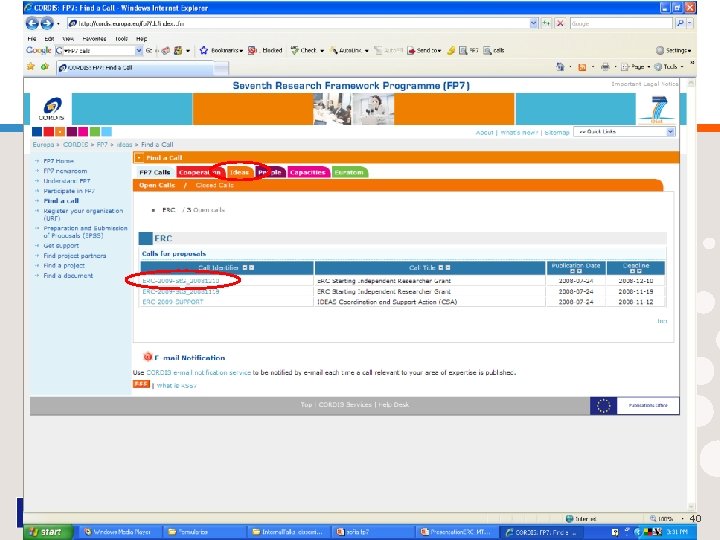Click the Google toolbar AutoLink icon
Viewport: 720px width, 540px height.
(x=334, y=51)
